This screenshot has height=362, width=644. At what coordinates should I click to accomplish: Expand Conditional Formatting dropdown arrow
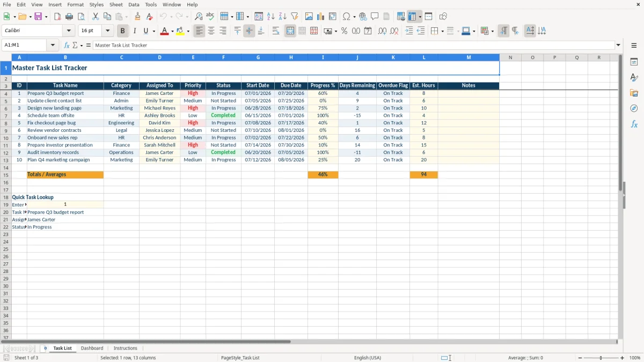pyautogui.click(x=492, y=31)
